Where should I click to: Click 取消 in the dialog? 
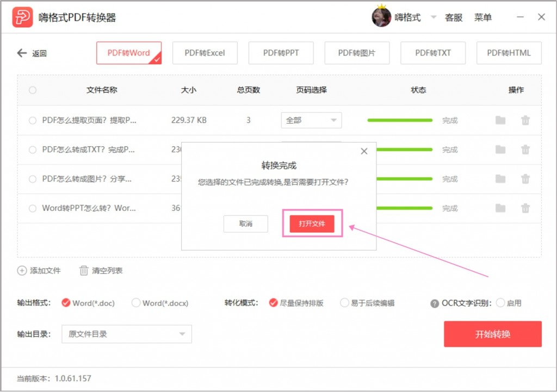(x=246, y=223)
